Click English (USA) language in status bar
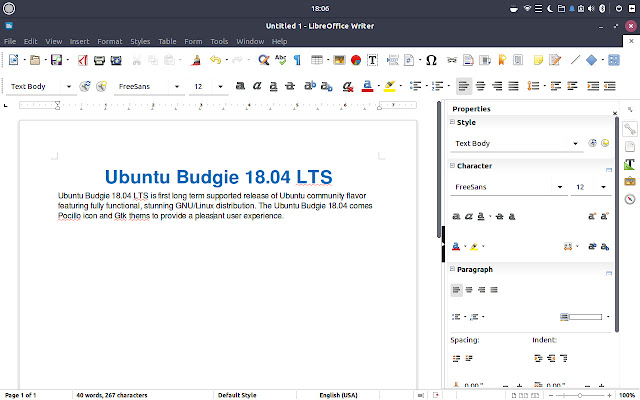640x400 pixels. click(x=338, y=395)
